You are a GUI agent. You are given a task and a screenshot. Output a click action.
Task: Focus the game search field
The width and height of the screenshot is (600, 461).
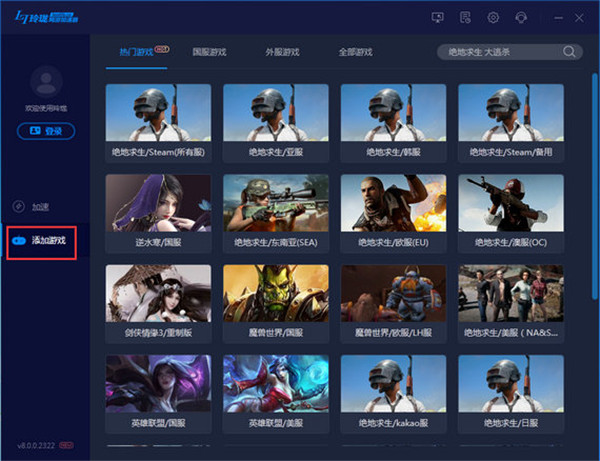point(510,52)
